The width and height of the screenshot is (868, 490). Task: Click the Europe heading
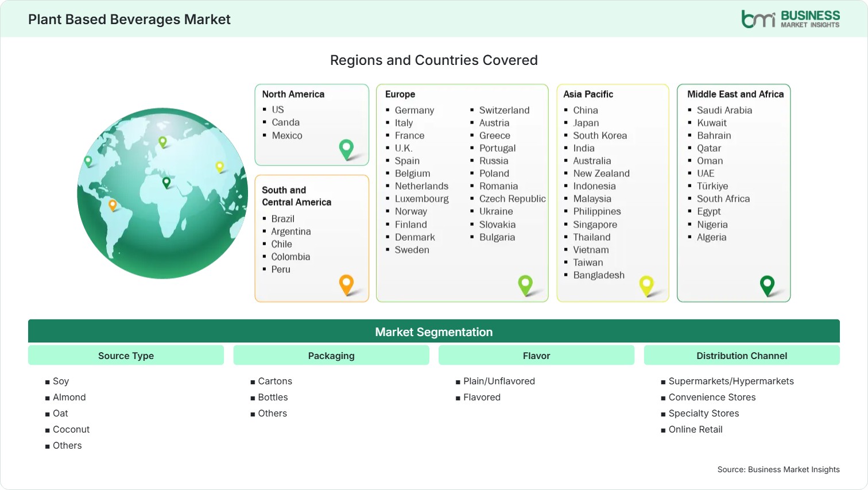click(400, 94)
